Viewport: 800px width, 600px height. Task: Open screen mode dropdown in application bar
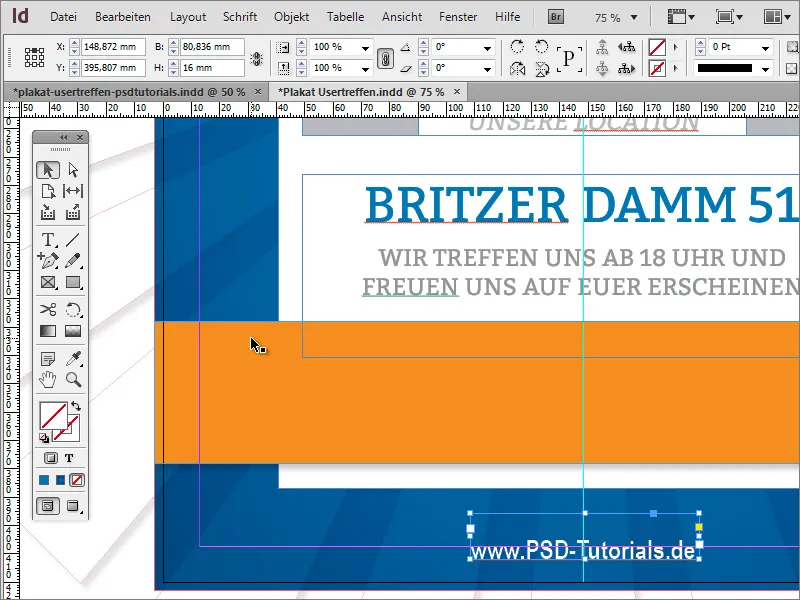pyautogui.click(x=730, y=17)
